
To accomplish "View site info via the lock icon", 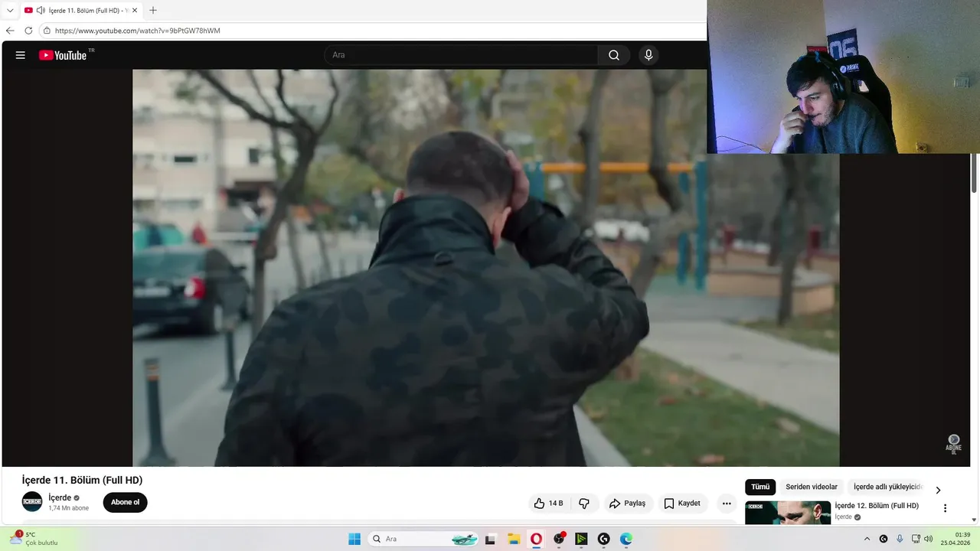I will (47, 31).
